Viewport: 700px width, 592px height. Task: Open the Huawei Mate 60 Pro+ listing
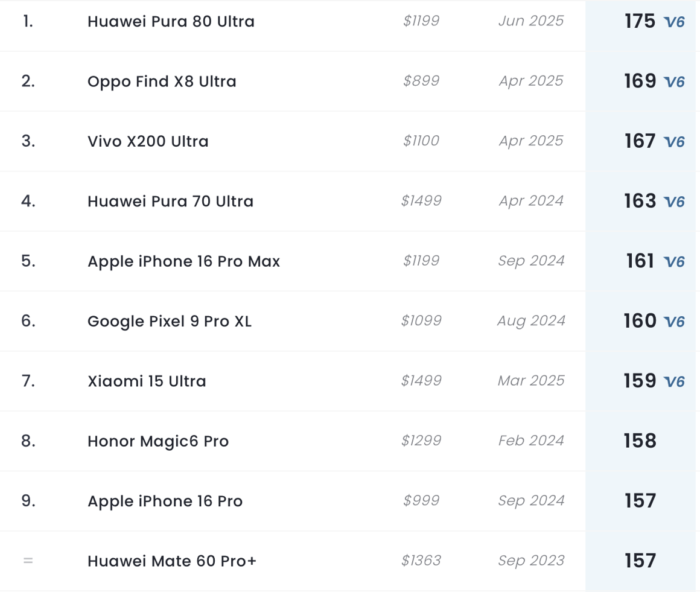(172, 561)
